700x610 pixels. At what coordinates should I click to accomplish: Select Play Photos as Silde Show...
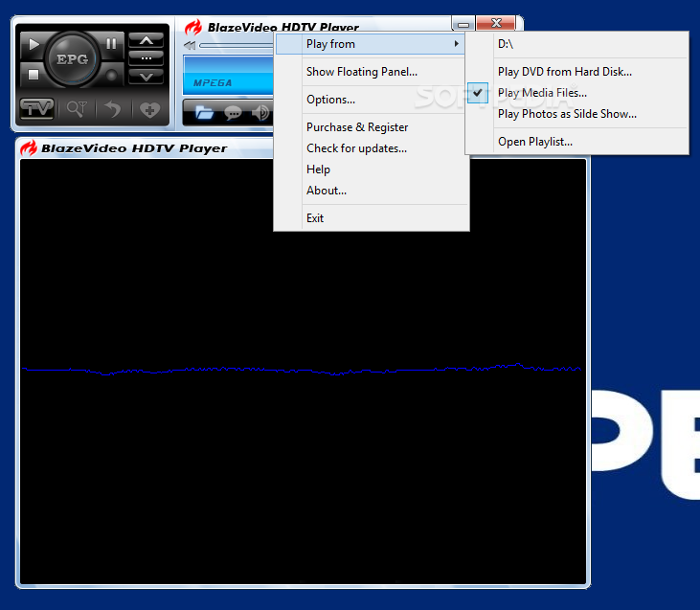click(x=576, y=114)
